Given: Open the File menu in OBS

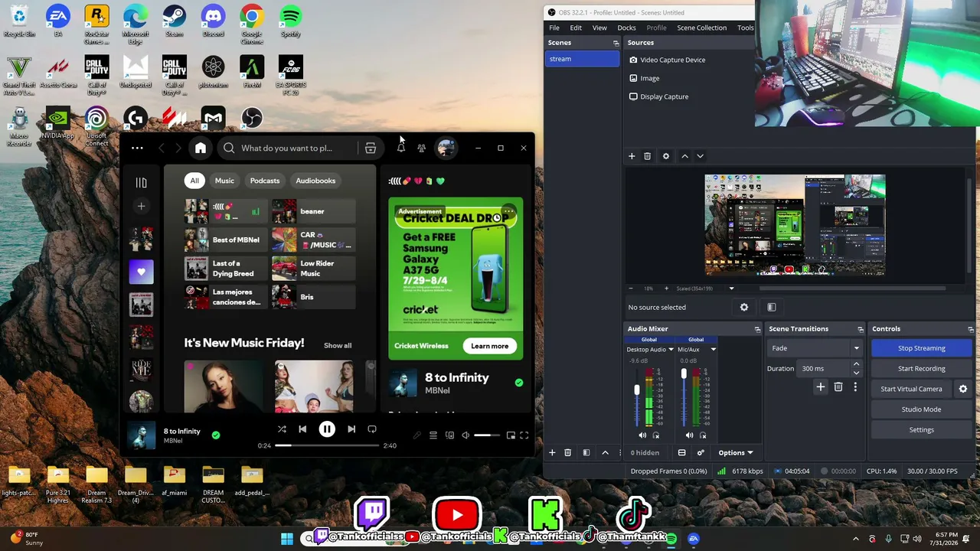Looking at the screenshot, I should point(554,28).
